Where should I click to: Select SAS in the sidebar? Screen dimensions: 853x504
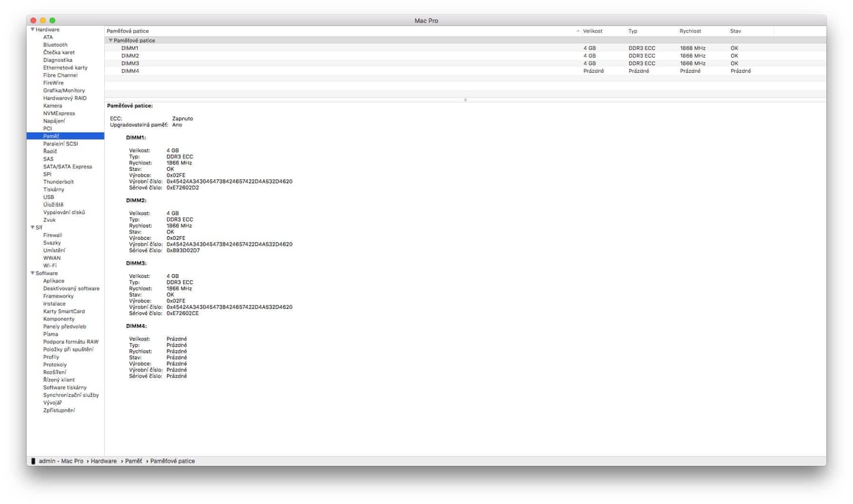point(49,159)
